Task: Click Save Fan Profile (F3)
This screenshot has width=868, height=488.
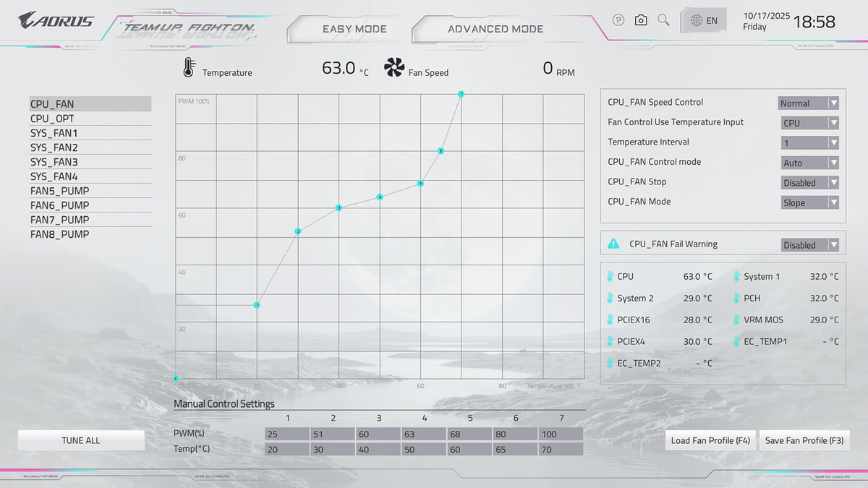Action: coord(804,440)
